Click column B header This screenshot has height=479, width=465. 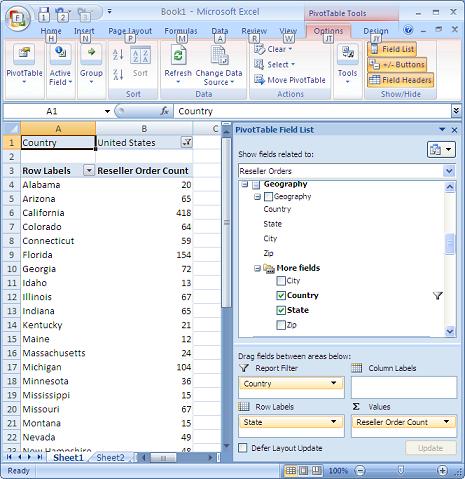(144, 129)
